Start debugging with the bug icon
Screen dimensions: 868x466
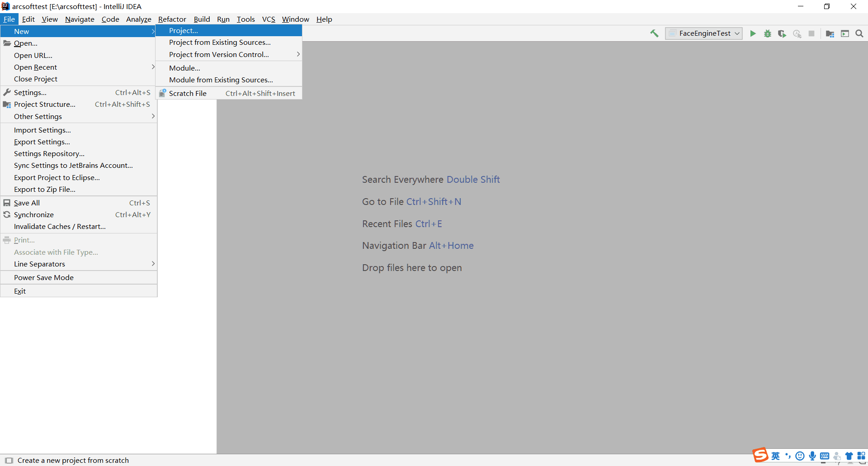(x=768, y=33)
